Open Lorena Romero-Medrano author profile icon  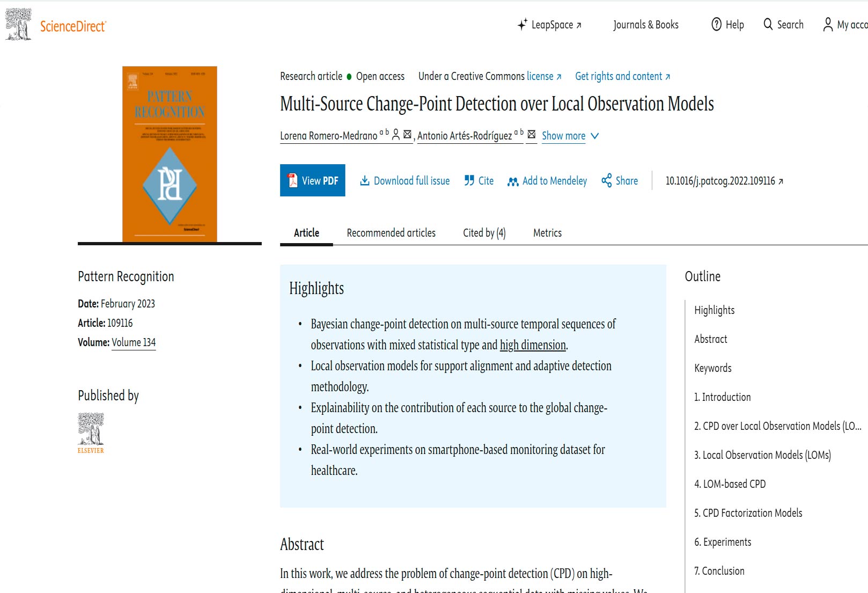pyautogui.click(x=396, y=135)
